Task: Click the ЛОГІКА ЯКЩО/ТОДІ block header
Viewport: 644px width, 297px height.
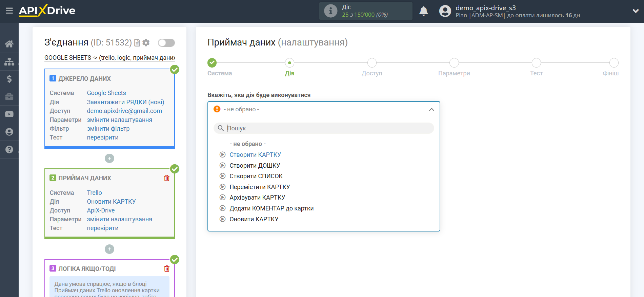Action: tap(87, 269)
